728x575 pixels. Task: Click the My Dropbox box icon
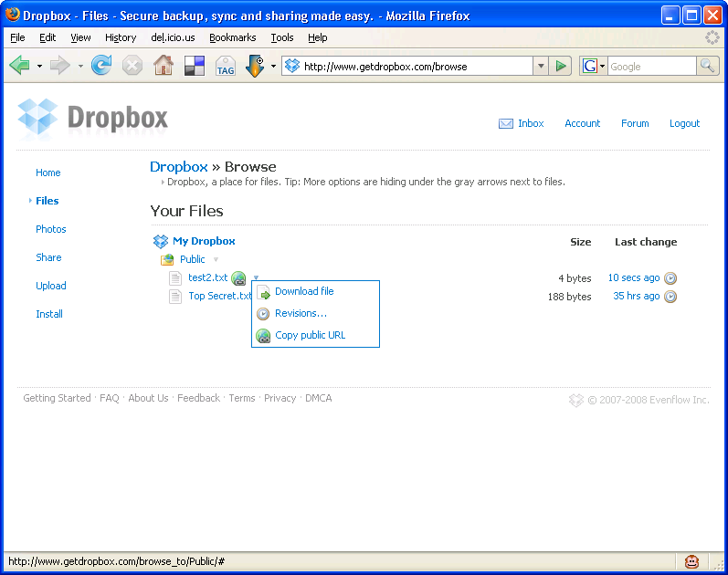click(161, 241)
